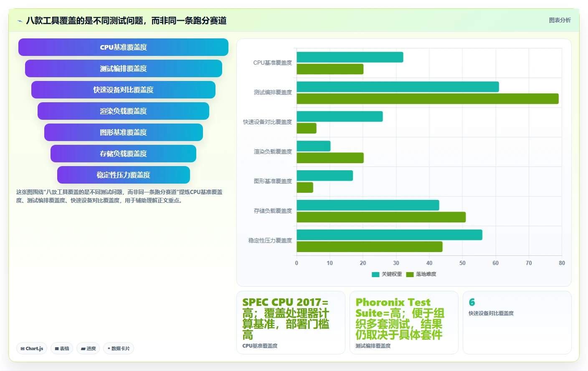Click the chart axis label 图形基准覆盖度
The height and width of the screenshot is (371, 588).
click(273, 182)
